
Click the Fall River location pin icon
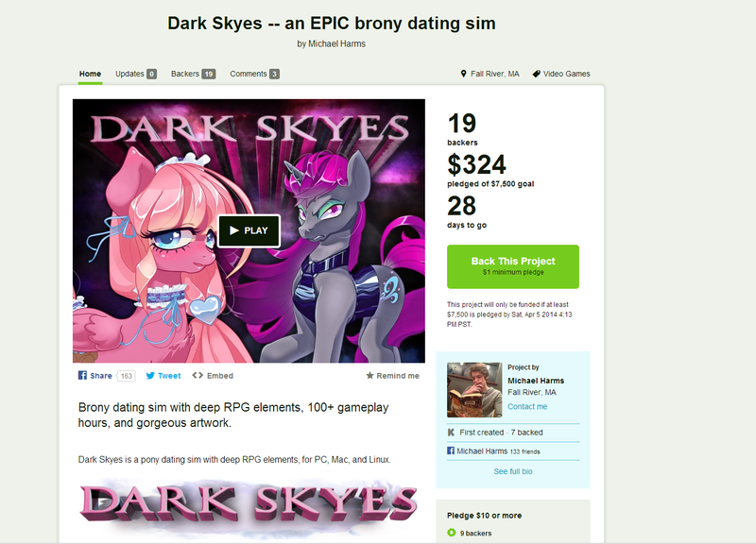point(463,74)
